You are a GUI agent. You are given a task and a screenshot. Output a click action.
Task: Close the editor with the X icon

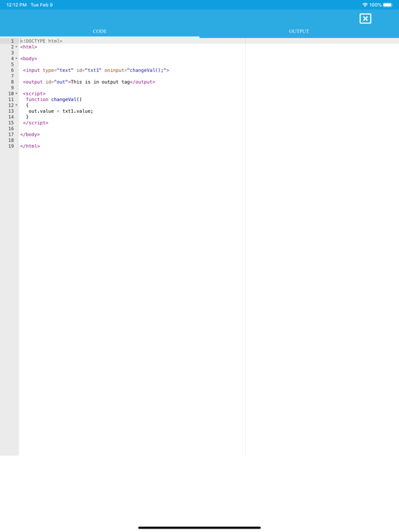click(x=365, y=19)
